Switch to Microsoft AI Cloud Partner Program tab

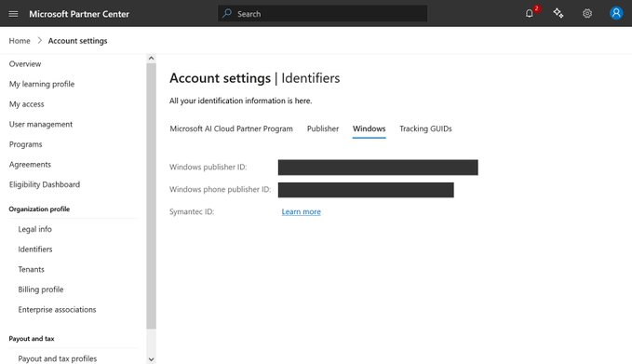[x=232, y=128]
